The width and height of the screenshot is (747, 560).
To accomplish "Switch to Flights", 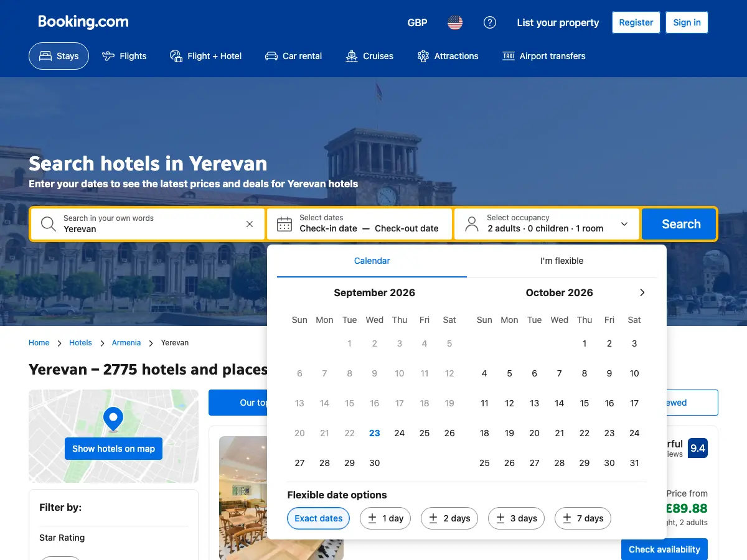I will 125,56.
